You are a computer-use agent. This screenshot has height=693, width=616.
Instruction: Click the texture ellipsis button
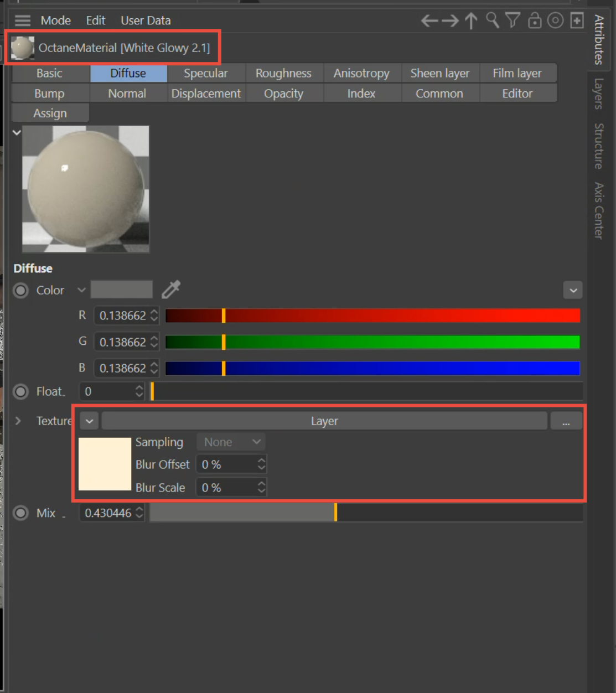[x=566, y=421]
